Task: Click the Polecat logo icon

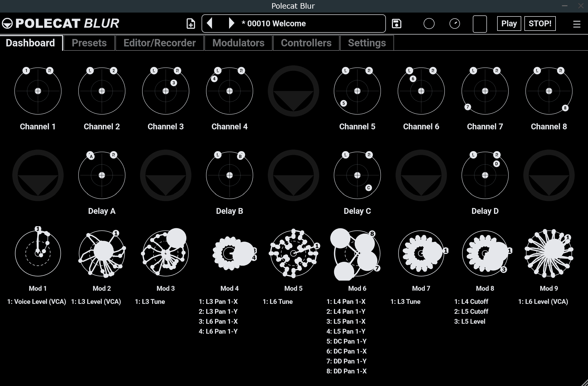Action: pyautogui.click(x=7, y=24)
